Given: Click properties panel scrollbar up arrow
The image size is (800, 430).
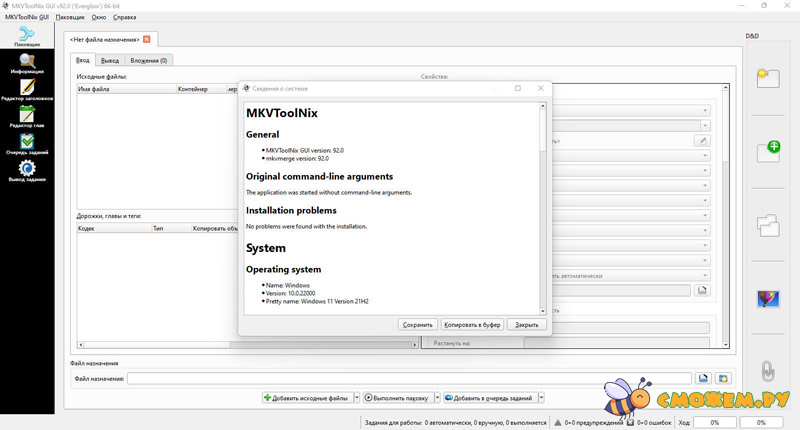Looking at the screenshot, I should pyautogui.click(x=726, y=88).
